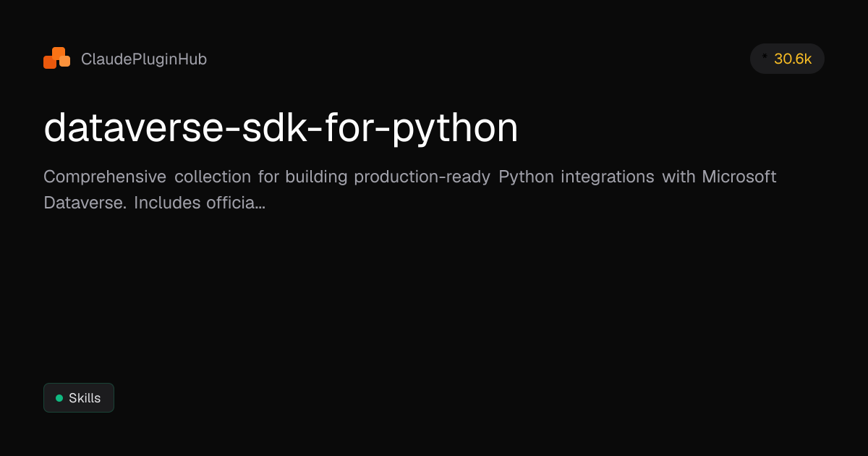Click "python" at the end of the title
868x456 pixels.
454,130
